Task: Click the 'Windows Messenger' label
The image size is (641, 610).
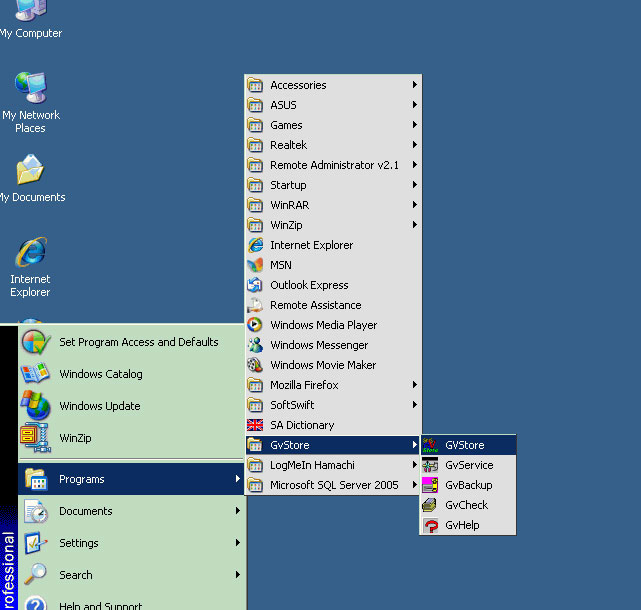Action: pos(319,345)
